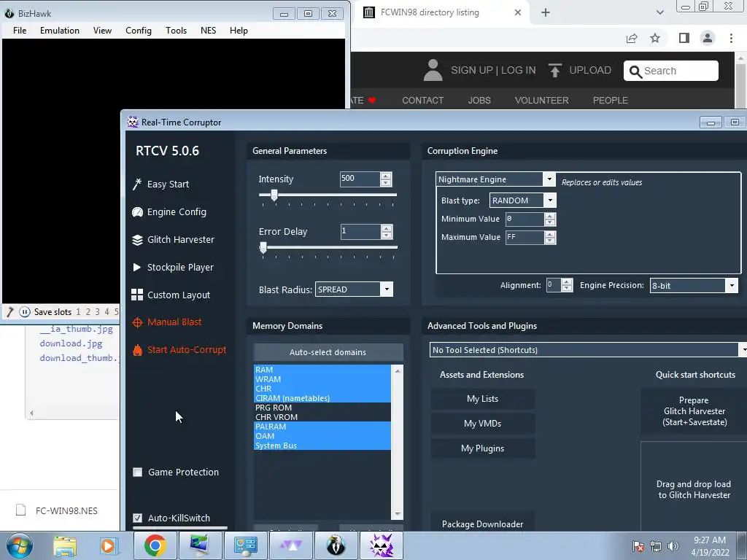Open the Corruption Engine dropdown
747x560 pixels.
pos(549,179)
